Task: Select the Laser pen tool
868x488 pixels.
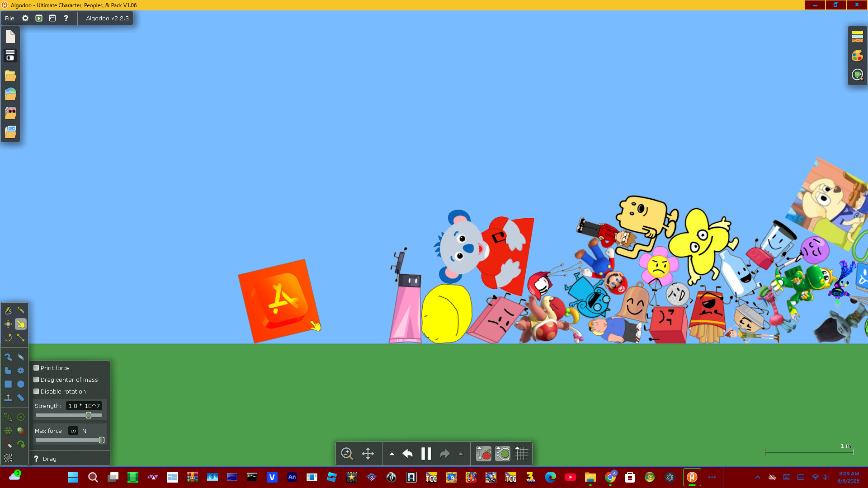Action: tap(8, 444)
